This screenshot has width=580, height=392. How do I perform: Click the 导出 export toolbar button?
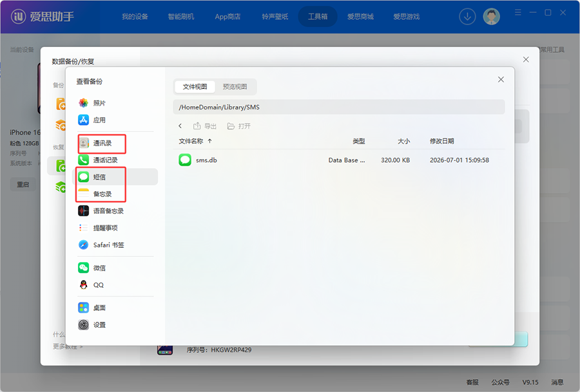click(x=205, y=126)
